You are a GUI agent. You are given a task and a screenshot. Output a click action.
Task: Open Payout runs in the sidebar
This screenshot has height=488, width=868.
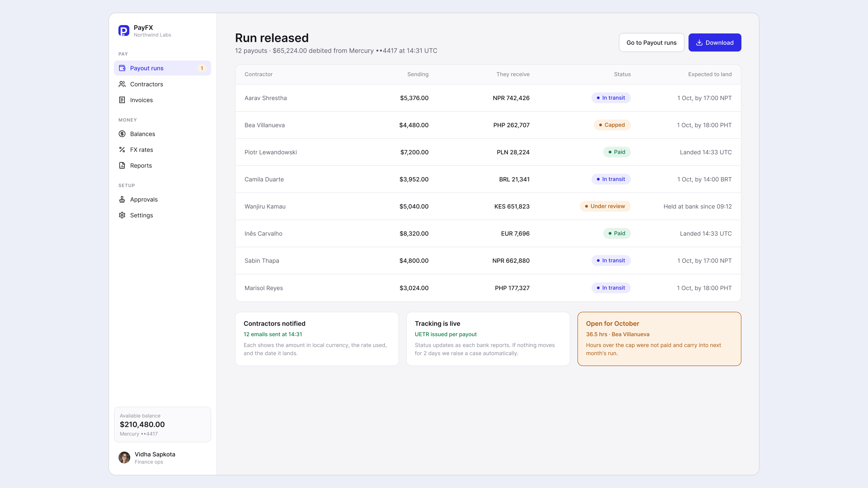(x=162, y=68)
